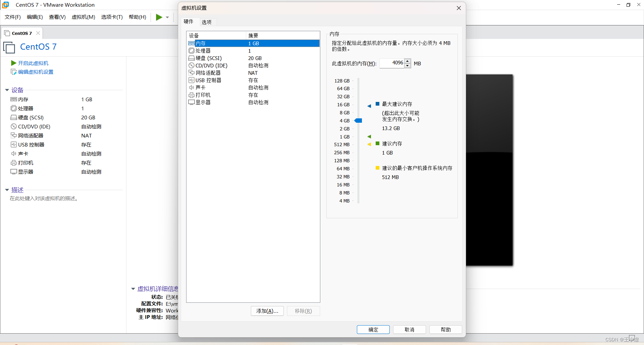644x345 pixels.
Task: Click the yellow minimum guest OS memory marker
Action: 369,145
